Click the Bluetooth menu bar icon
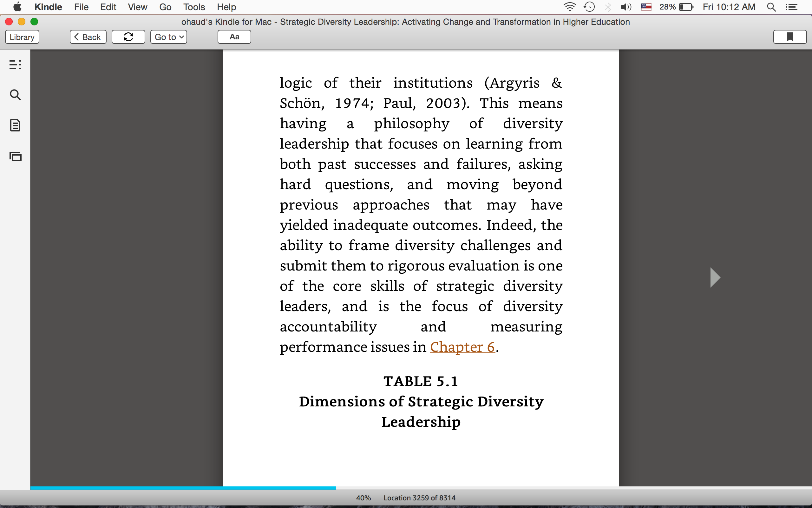Viewport: 812px width, 508px height. pos(608,7)
